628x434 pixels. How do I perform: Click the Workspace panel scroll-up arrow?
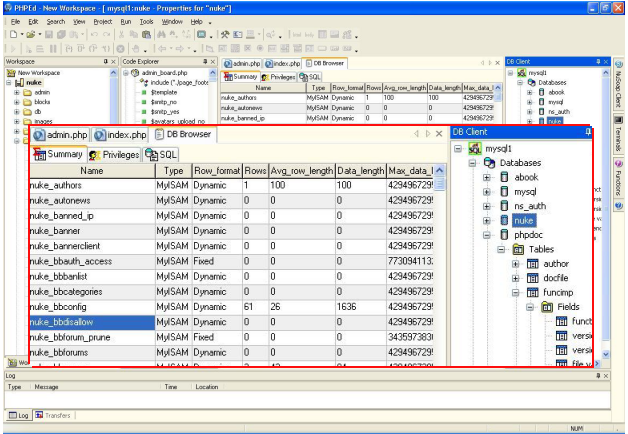click(113, 73)
